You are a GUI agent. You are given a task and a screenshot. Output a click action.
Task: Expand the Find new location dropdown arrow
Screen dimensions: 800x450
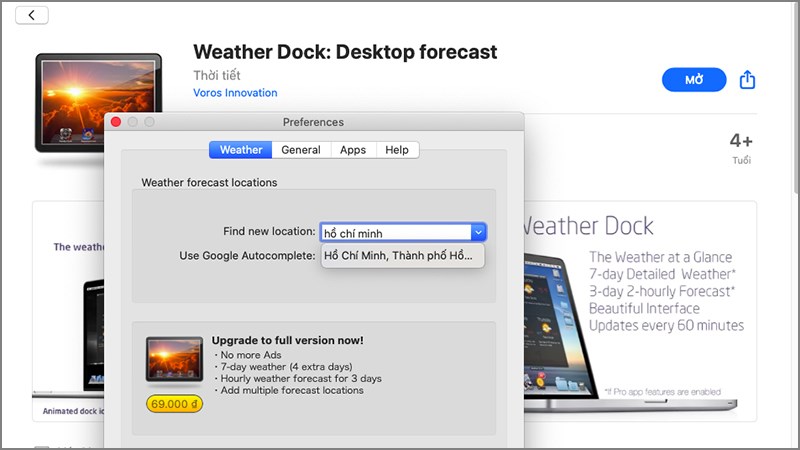(x=479, y=233)
